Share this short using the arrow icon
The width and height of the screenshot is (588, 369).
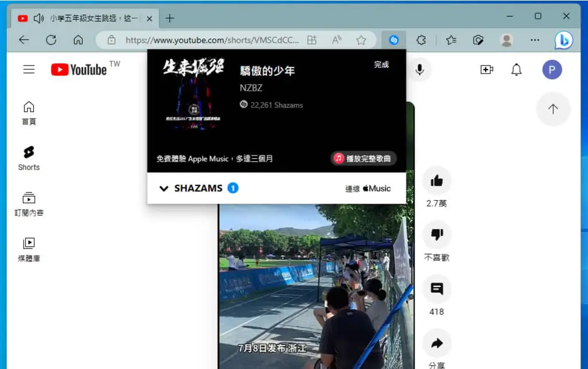436,343
